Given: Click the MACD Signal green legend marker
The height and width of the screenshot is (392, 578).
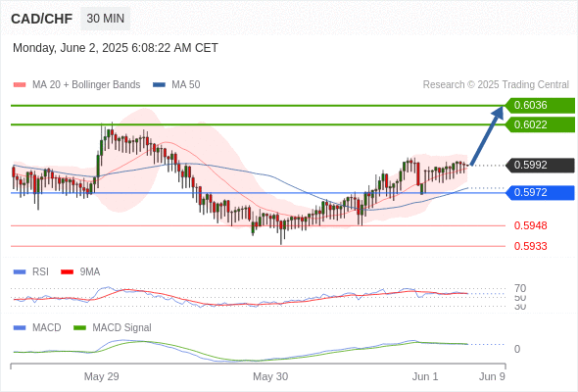Looking at the screenshot, I should click(79, 327).
